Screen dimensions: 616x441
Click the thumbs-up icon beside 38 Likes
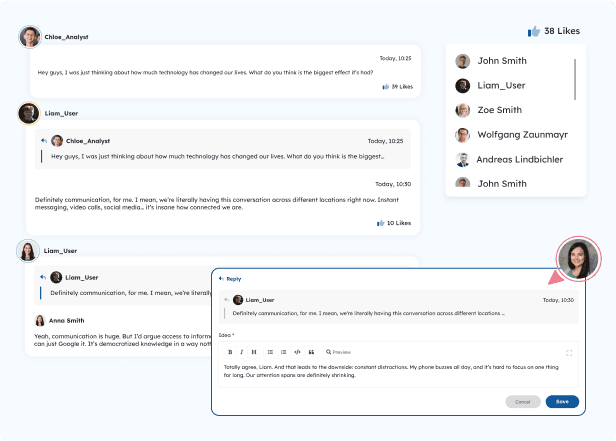[533, 31]
